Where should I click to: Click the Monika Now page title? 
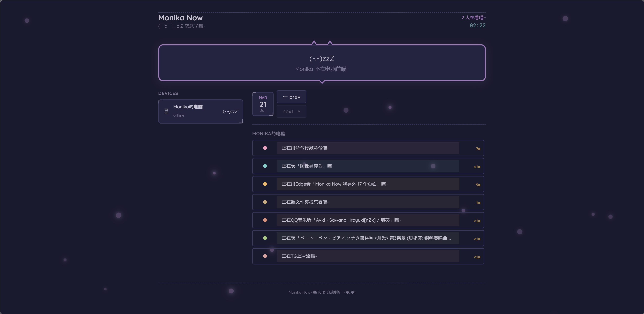point(181,18)
